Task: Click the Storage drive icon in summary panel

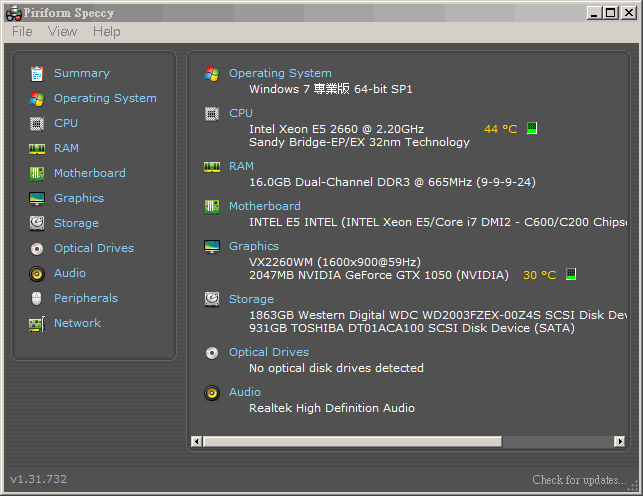Action: click(x=212, y=299)
